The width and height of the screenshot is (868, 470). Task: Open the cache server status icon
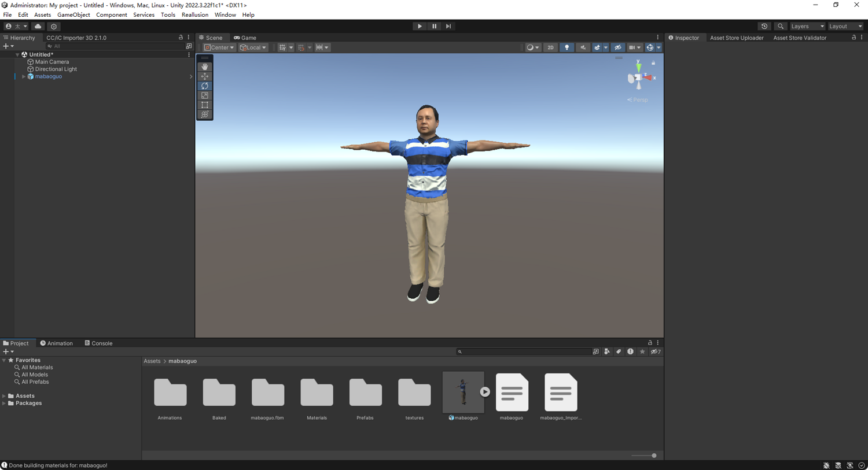(838, 465)
